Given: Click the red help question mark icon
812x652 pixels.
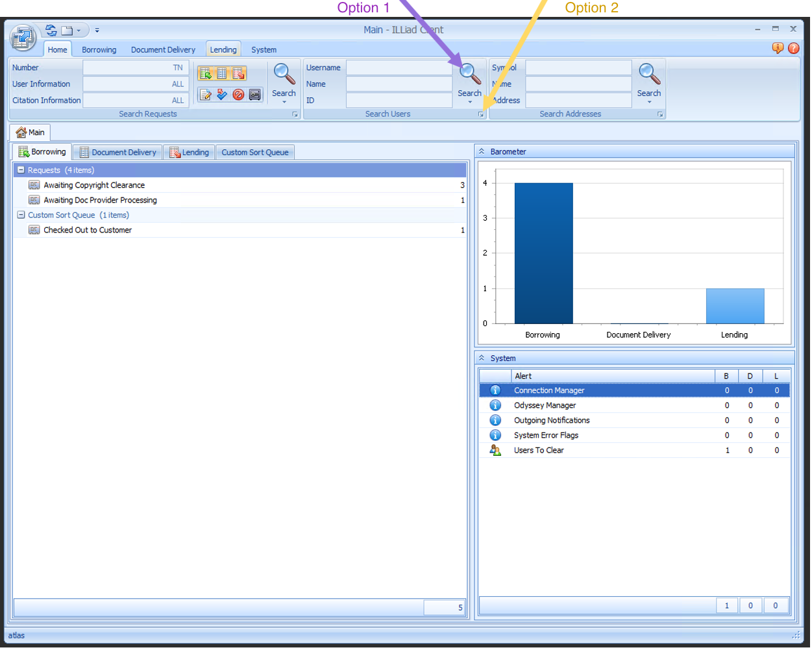Looking at the screenshot, I should tap(793, 48).
